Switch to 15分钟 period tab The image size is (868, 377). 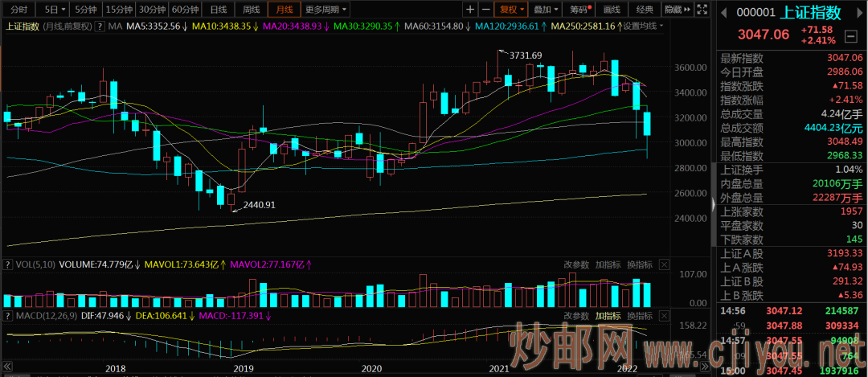[118, 10]
